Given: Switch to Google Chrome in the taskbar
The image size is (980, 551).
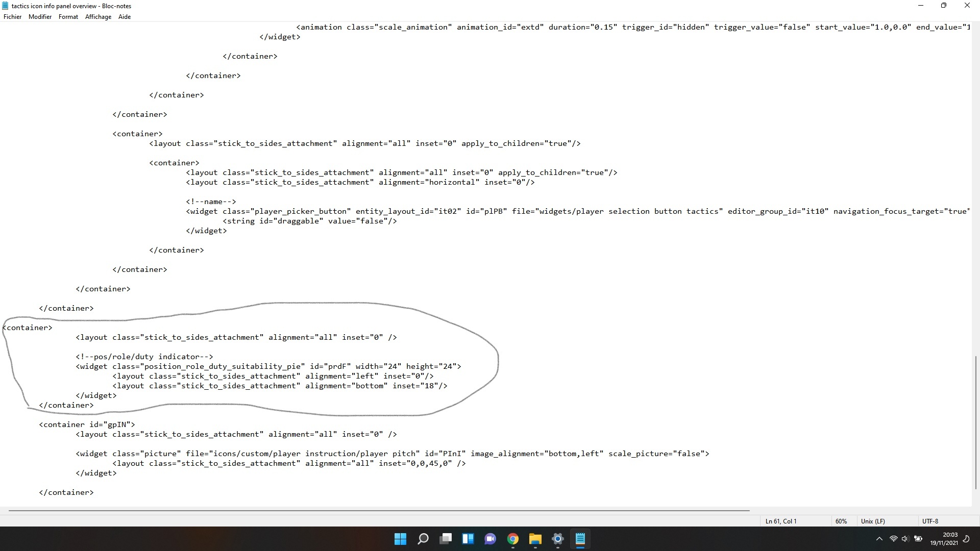Looking at the screenshot, I should (513, 539).
